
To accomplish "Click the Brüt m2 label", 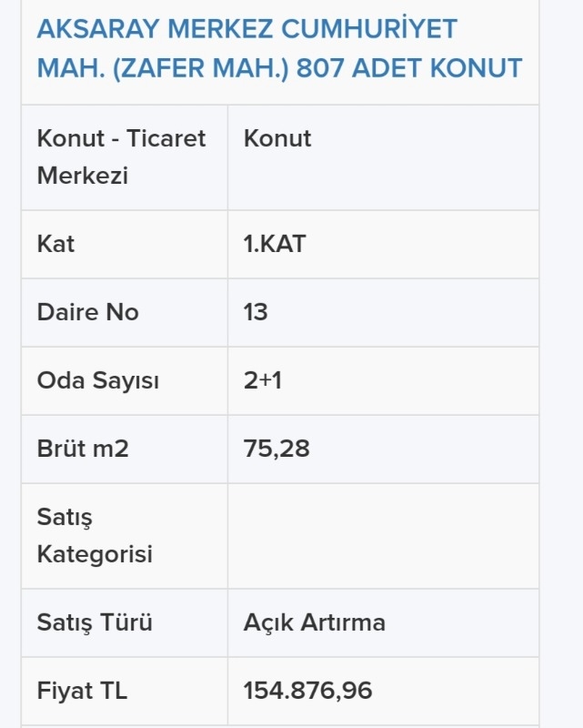I will [83, 449].
